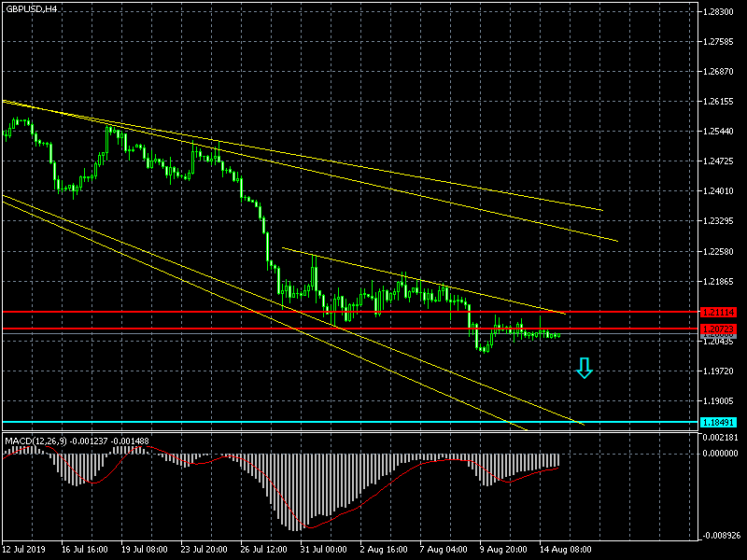Click the 1.26870 price axis label

[x=718, y=72]
